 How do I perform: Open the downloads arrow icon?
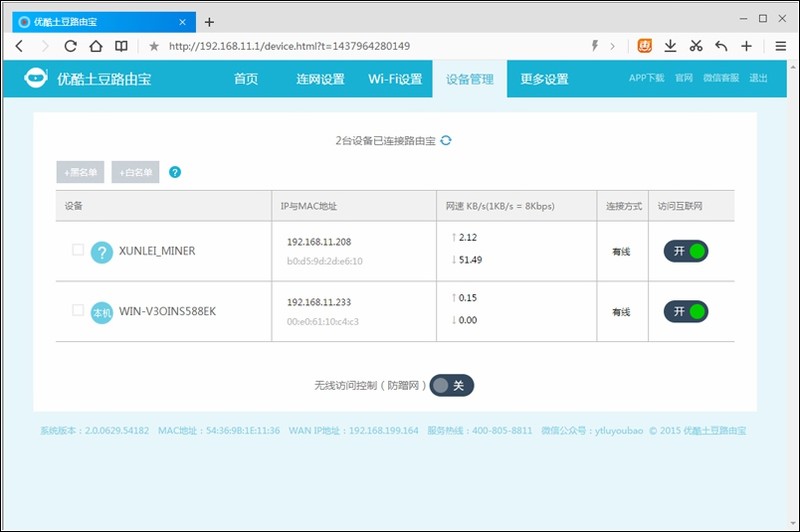(670, 46)
